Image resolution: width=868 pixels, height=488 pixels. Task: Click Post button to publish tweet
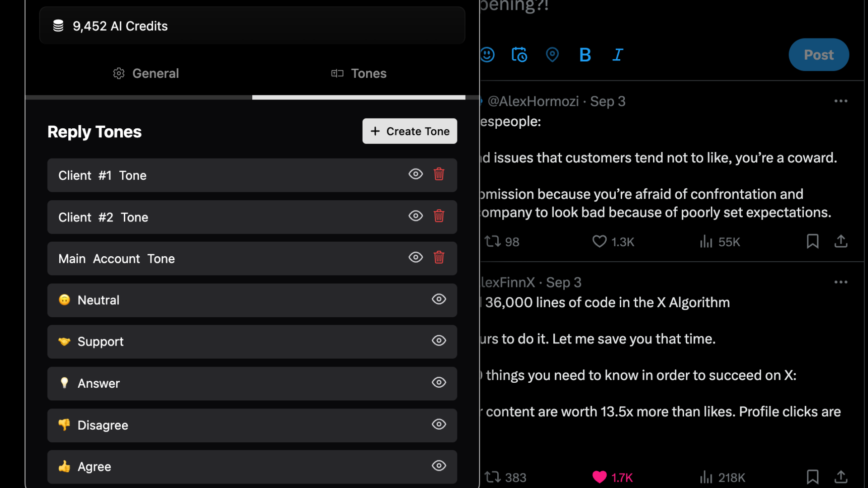(x=819, y=55)
